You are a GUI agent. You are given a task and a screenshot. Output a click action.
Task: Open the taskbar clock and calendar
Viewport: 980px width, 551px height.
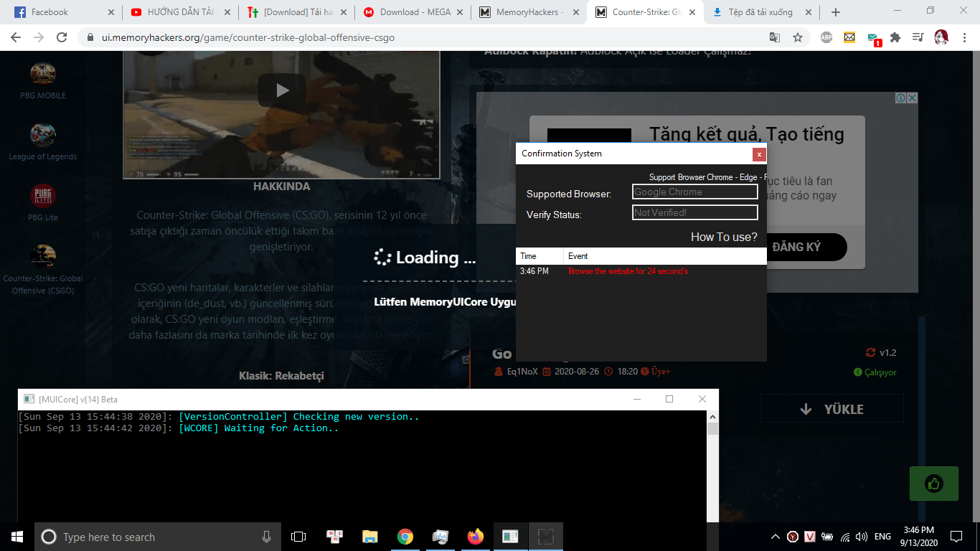pyautogui.click(x=918, y=537)
